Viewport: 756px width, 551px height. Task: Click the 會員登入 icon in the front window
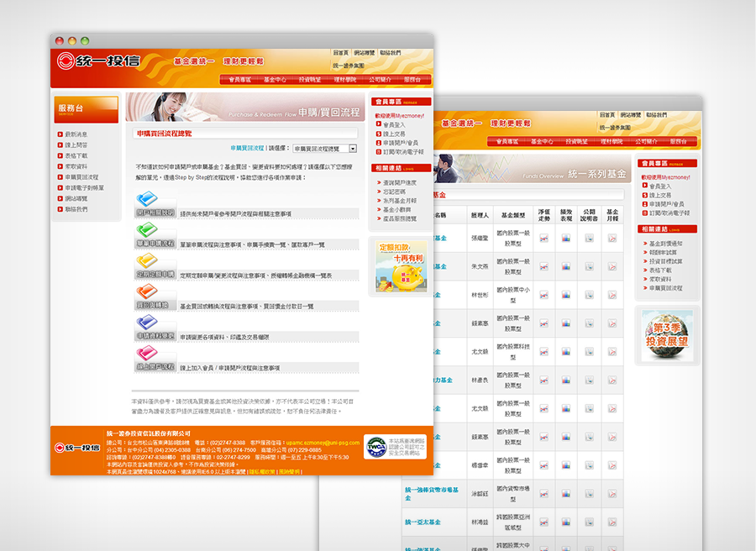click(379, 124)
